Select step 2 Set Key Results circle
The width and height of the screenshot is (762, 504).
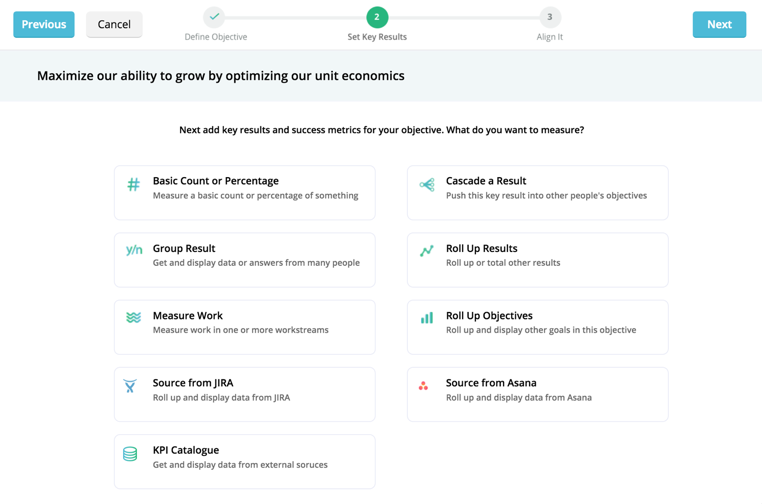(x=377, y=17)
